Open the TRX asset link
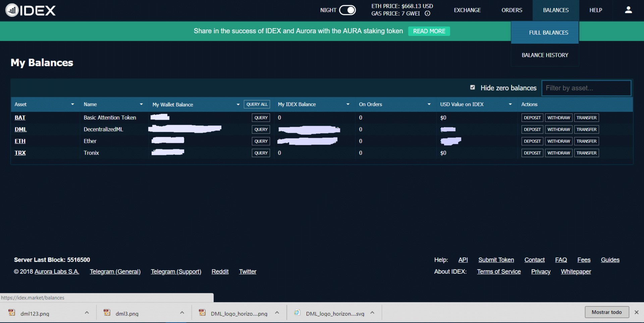The image size is (644, 323). (20, 153)
